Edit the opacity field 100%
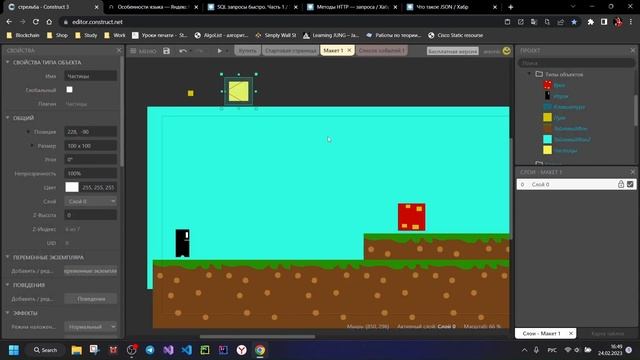640x360 pixels. click(91, 173)
